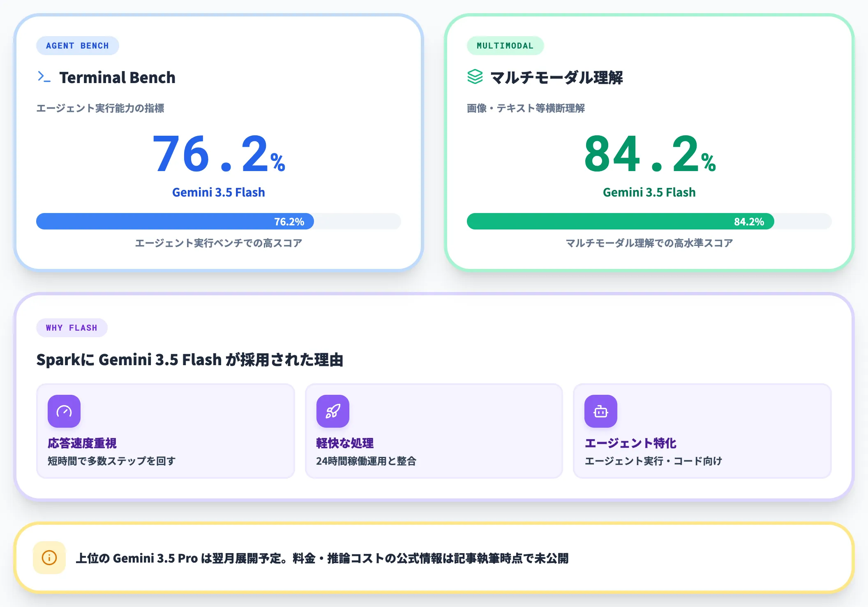Click the 応答速度重視 title

[82, 443]
